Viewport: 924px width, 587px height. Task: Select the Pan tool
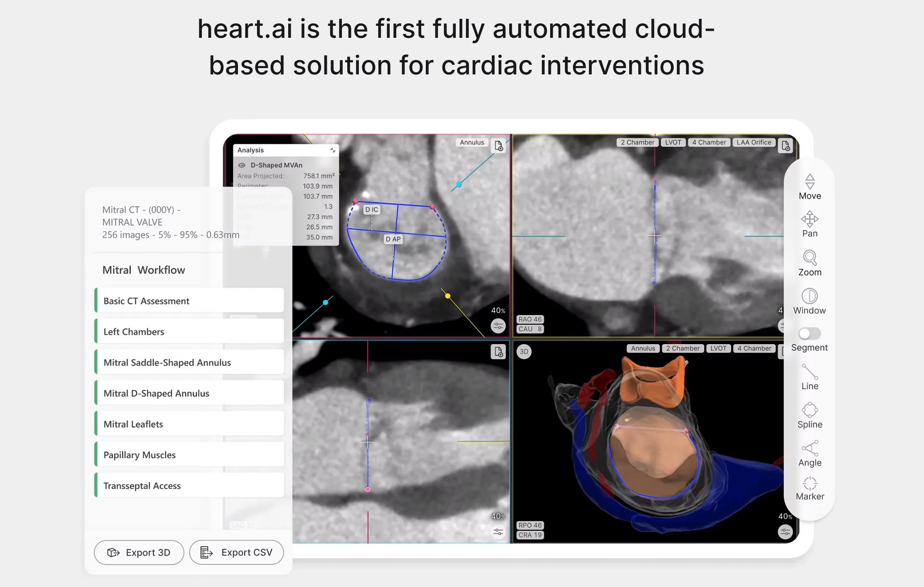click(x=810, y=224)
